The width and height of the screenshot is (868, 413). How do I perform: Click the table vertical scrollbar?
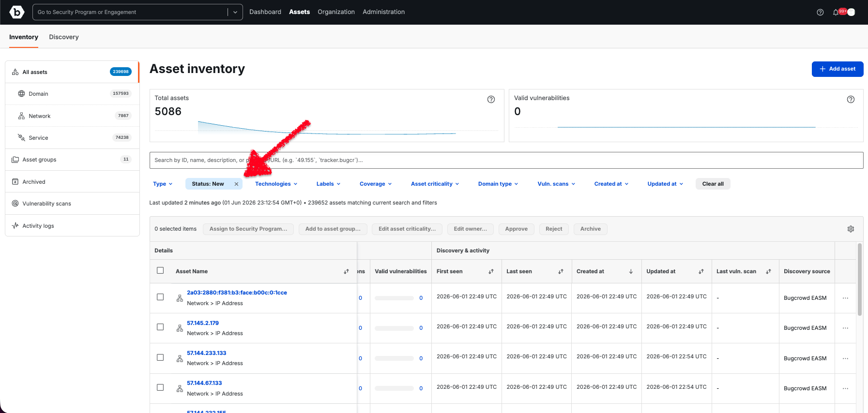pos(860,280)
